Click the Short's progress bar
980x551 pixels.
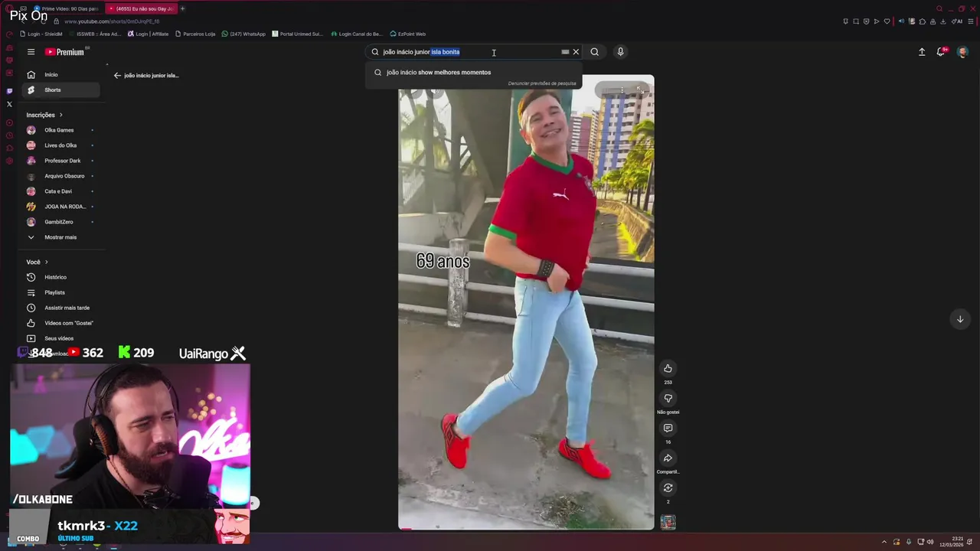[x=526, y=529]
